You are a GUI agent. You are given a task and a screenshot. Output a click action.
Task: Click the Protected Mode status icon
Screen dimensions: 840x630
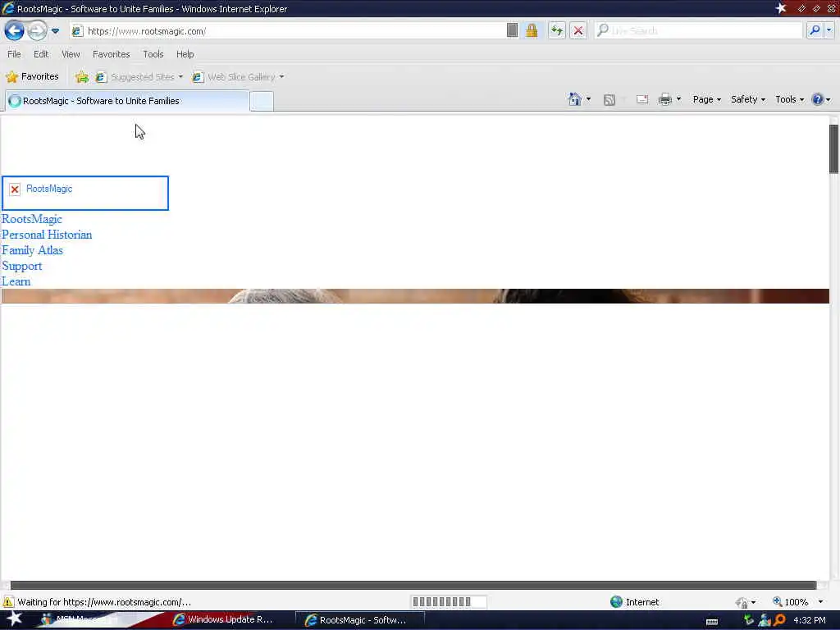click(x=742, y=602)
